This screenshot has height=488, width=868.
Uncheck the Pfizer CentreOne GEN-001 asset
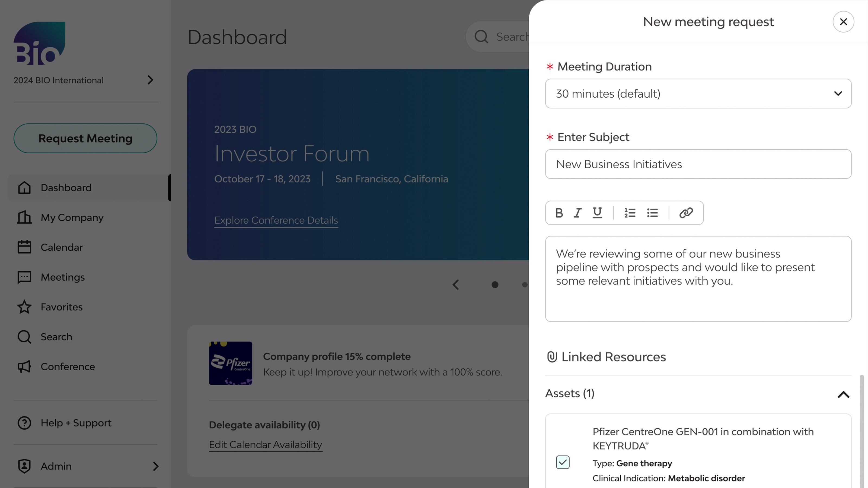click(x=563, y=462)
